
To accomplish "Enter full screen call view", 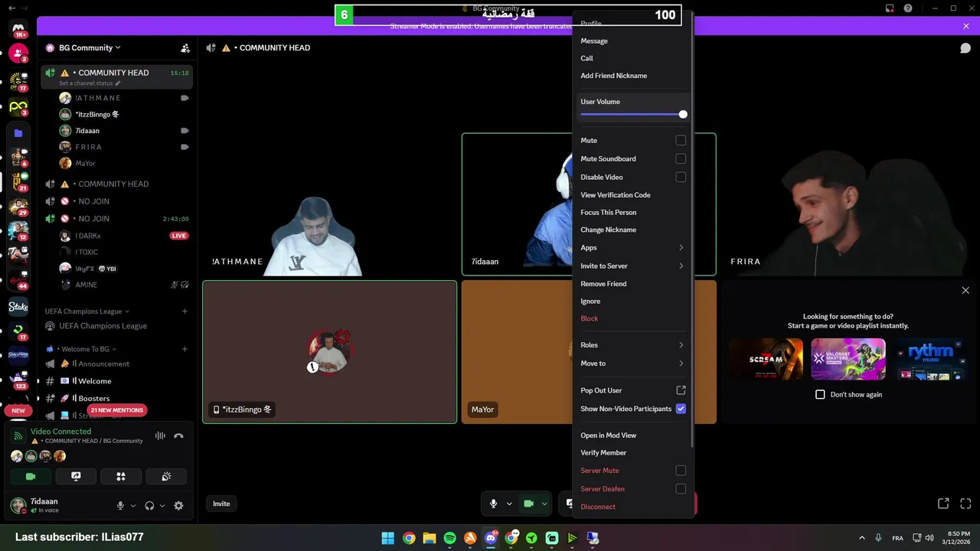I will tap(965, 504).
